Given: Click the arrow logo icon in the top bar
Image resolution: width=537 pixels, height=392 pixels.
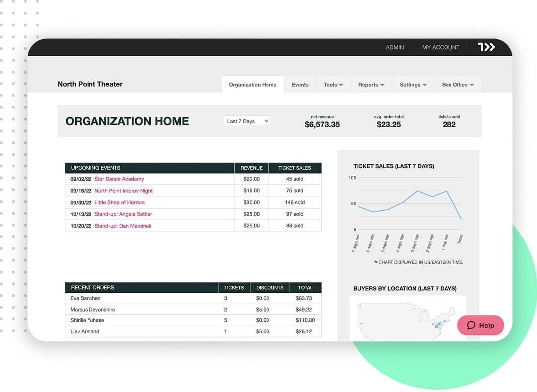Looking at the screenshot, I should pos(486,47).
